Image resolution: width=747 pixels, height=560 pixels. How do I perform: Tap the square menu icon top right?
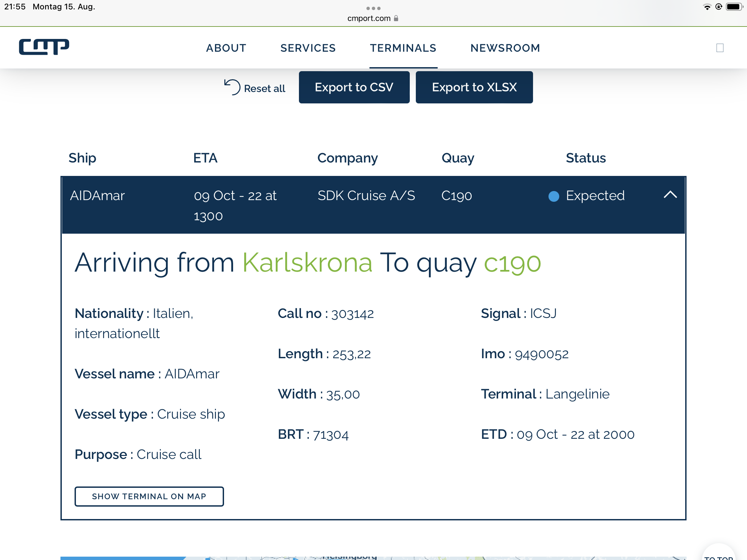(720, 48)
